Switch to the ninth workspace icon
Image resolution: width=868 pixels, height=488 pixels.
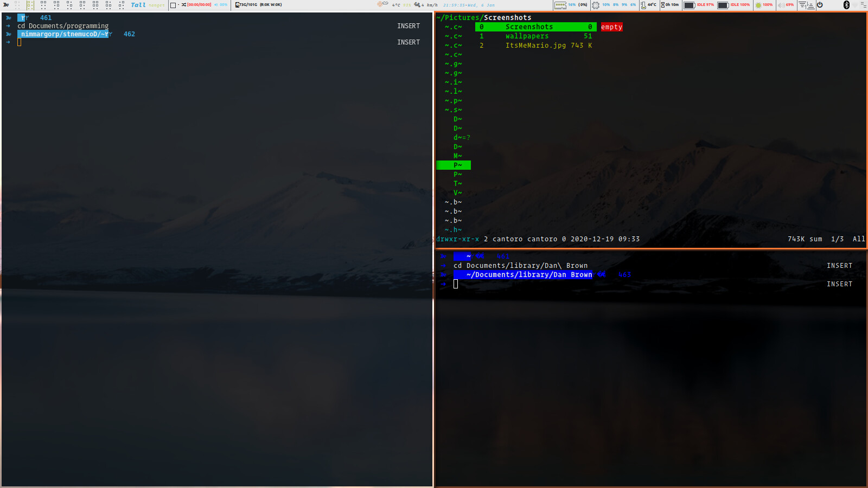pos(122,5)
